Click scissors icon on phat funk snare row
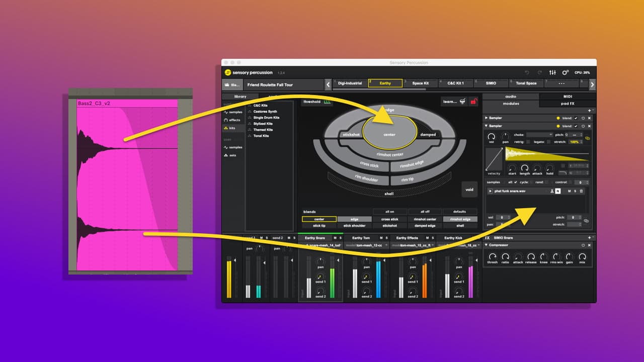Image resolution: width=644 pixels, height=362 pixels. tap(552, 191)
